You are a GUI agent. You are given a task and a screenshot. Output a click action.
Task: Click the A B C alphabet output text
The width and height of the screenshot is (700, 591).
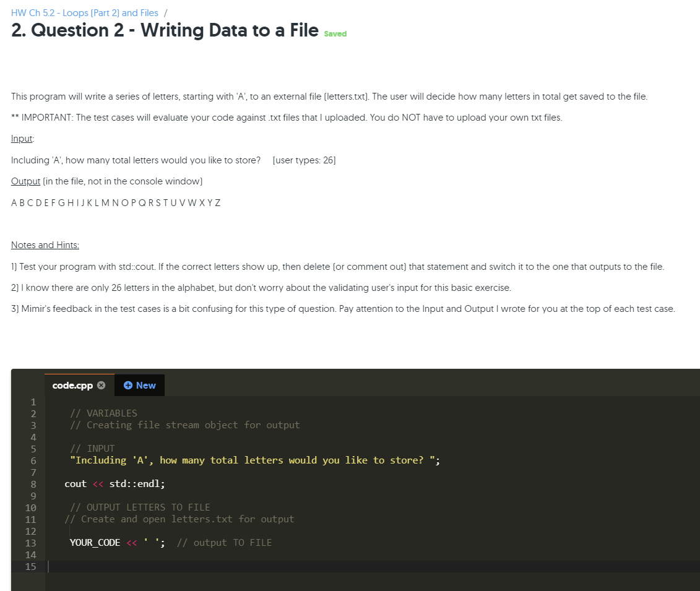(x=116, y=203)
